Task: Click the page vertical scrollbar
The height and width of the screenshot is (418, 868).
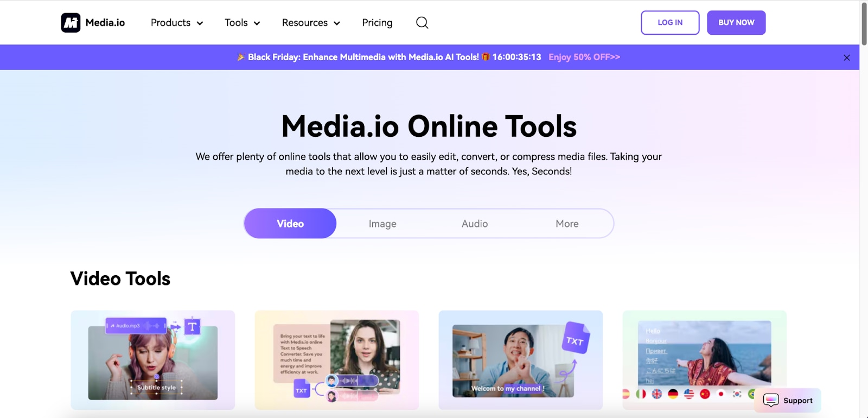Action: tap(864, 24)
